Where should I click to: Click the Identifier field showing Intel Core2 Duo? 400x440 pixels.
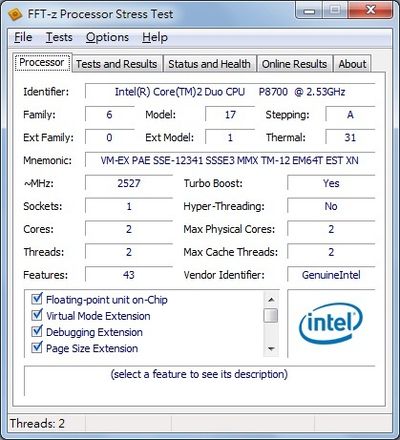(230, 92)
